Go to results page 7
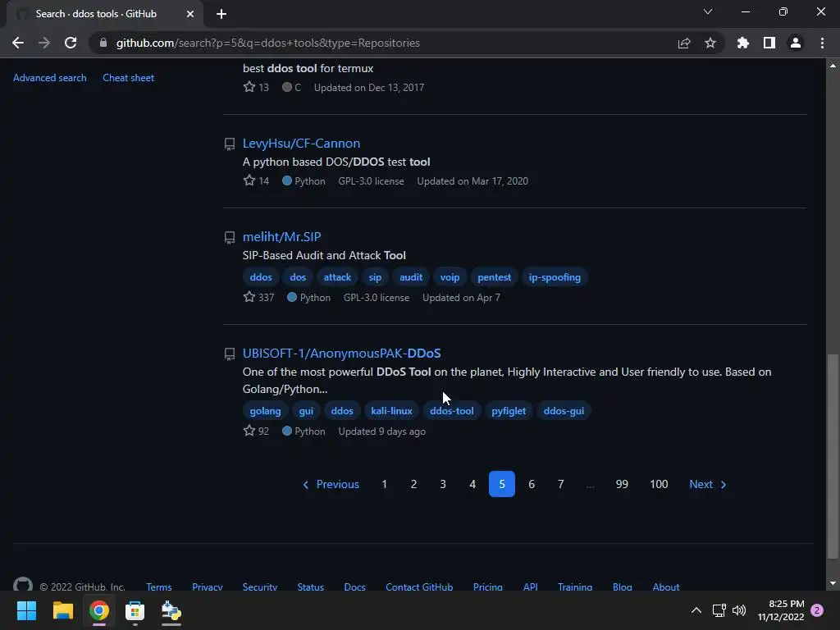 coord(561,484)
